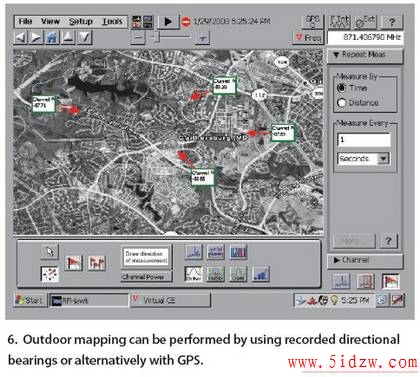This screenshot has width=420, height=377.
Task: Click the zoom slider handle
Action: tap(156, 37)
